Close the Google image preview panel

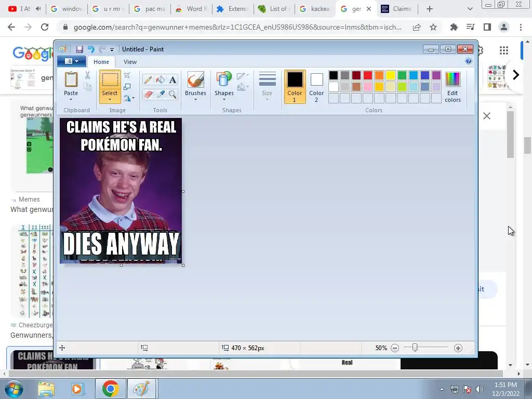486,116
